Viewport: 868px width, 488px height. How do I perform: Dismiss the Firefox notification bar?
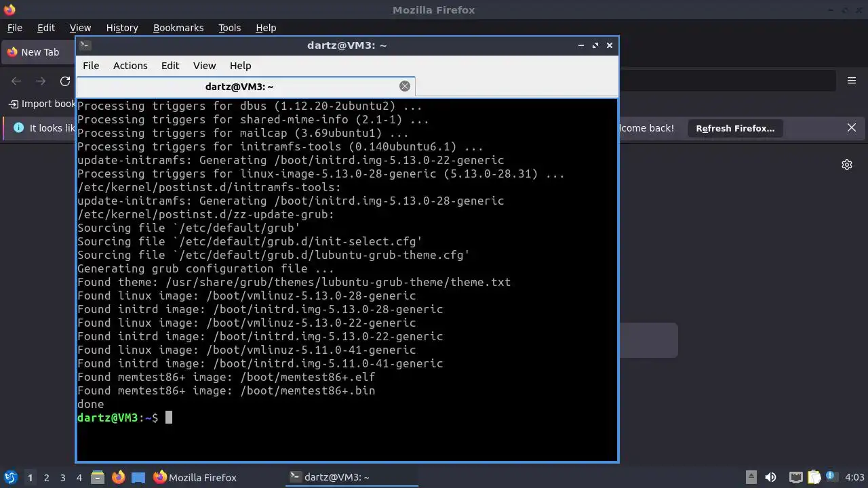[x=852, y=128]
